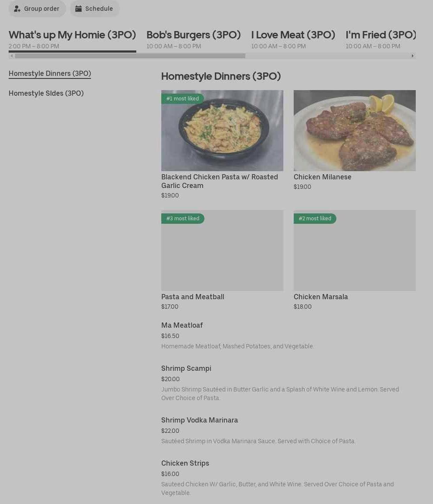Click the left arrow on menu scrollbar
The height and width of the screenshot is (504, 433).
click(x=12, y=56)
